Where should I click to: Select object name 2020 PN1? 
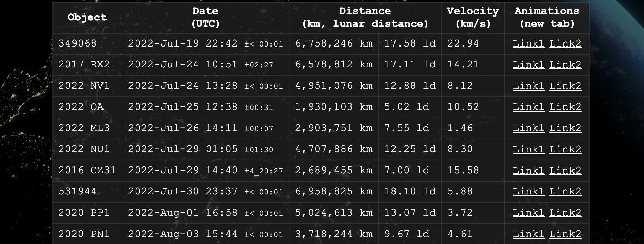[x=84, y=234]
